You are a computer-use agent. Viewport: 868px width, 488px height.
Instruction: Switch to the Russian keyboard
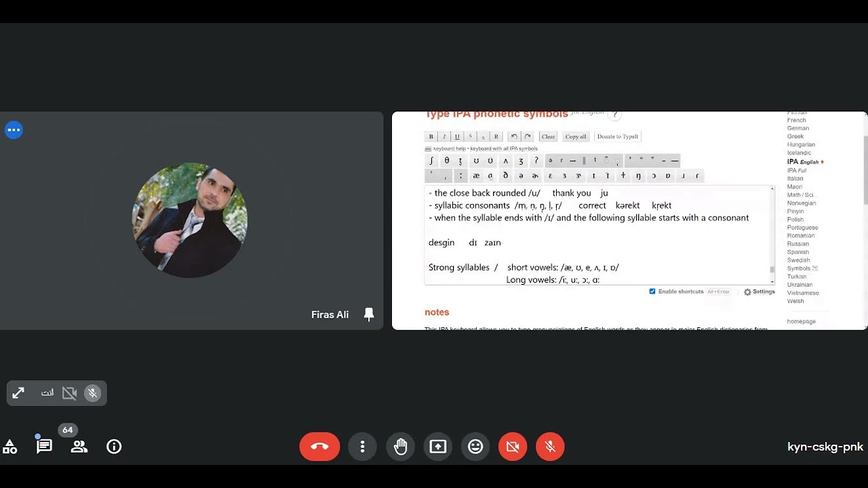point(798,244)
